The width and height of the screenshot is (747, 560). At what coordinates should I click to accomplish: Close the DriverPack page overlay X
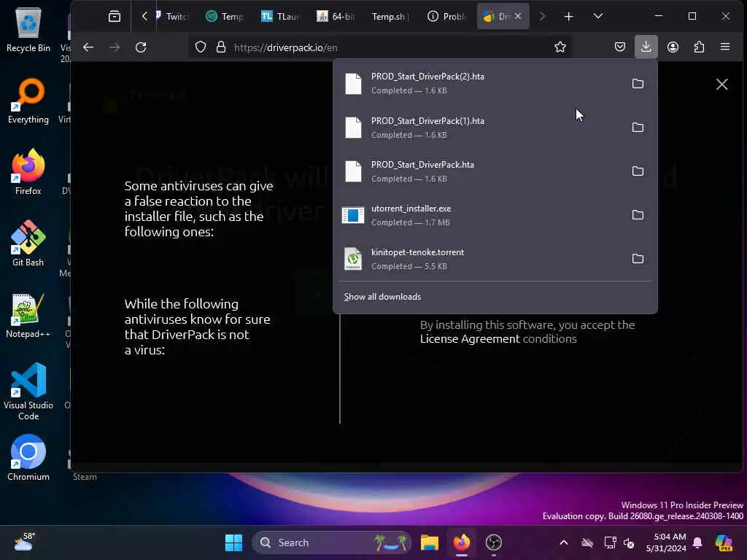click(721, 85)
